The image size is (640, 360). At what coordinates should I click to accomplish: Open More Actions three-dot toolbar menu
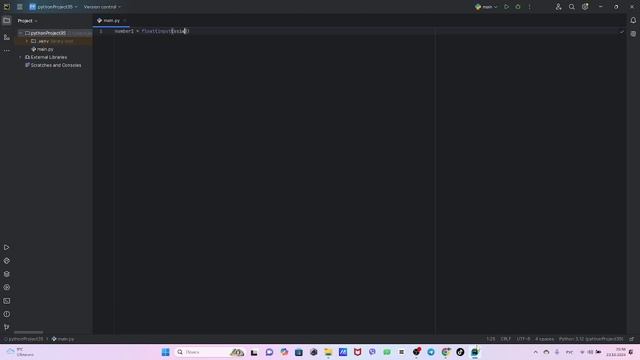click(529, 7)
